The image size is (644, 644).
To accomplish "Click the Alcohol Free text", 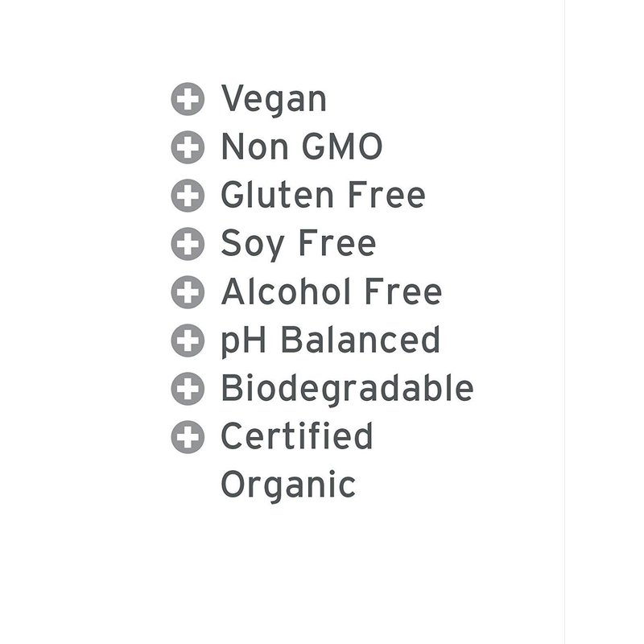I will (x=331, y=292).
